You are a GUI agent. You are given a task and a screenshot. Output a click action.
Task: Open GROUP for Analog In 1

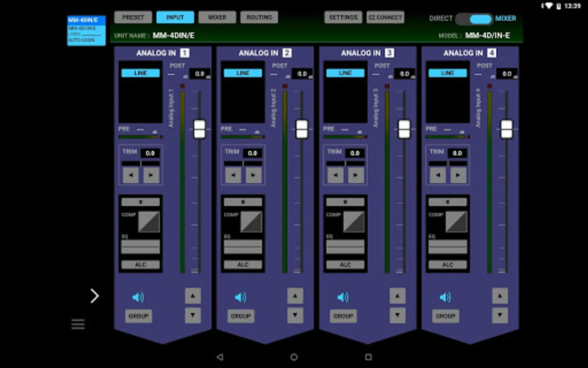[x=138, y=316]
